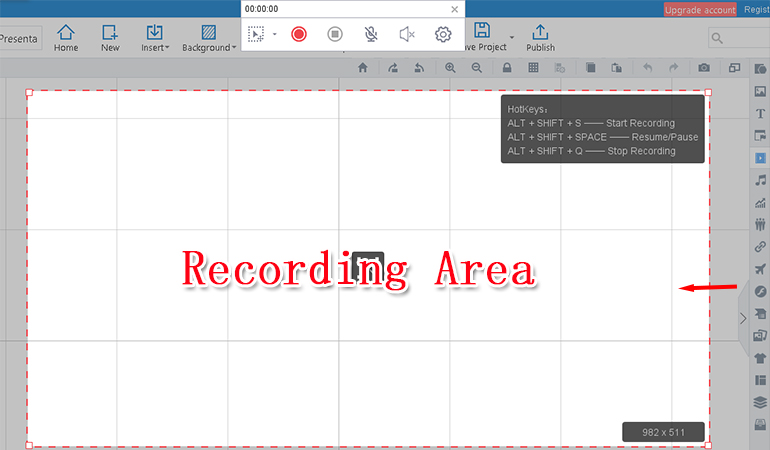Screen dimensions: 770x450
Task: Zoom out with magnifier minus icon
Action: coord(476,68)
